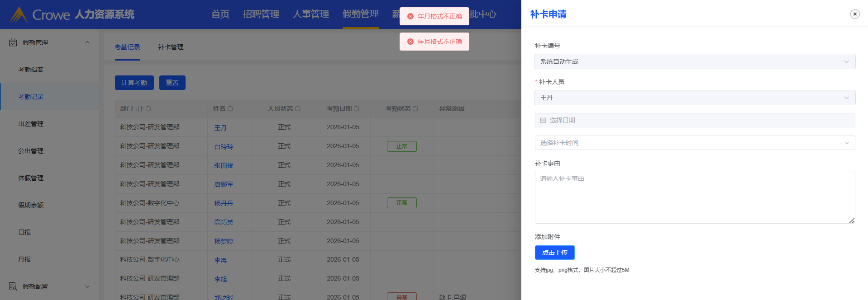868x300 pixels.
Task: Open the 人事管理 top menu
Action: 311,14
